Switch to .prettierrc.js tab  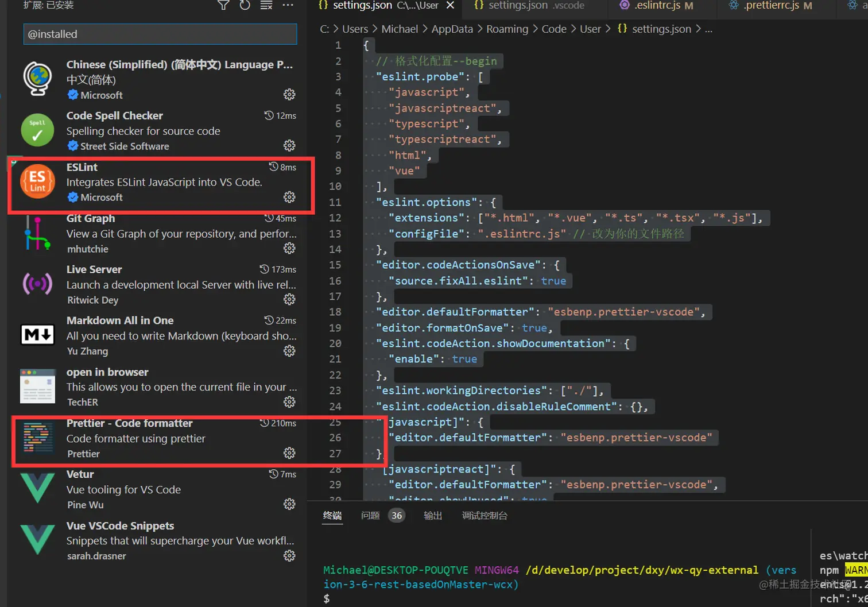click(x=771, y=5)
